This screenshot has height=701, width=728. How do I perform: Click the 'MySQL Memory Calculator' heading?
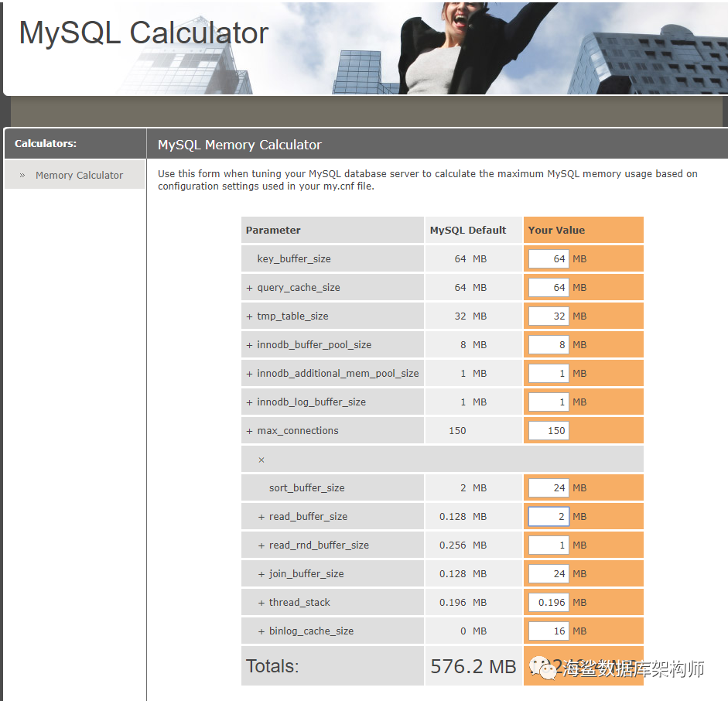coord(240,145)
